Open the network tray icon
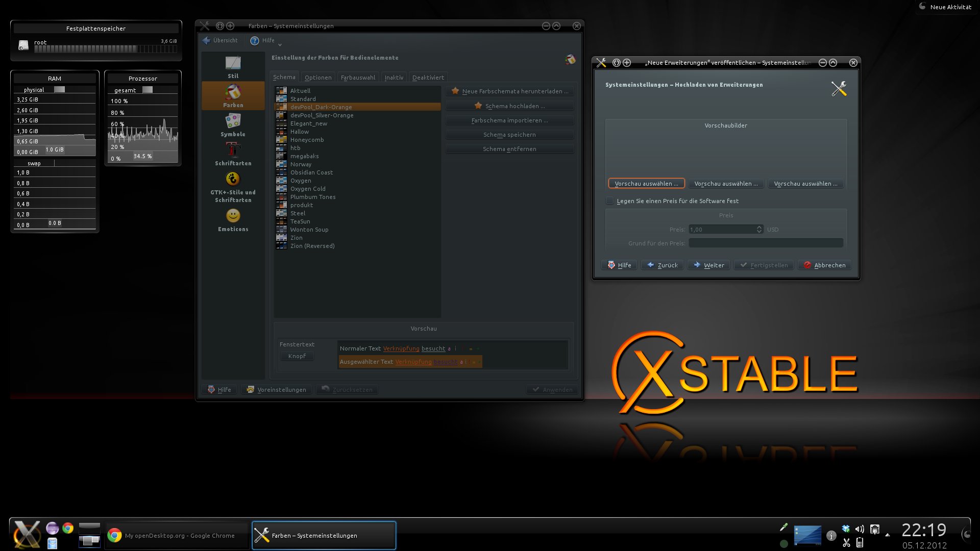 (x=875, y=529)
